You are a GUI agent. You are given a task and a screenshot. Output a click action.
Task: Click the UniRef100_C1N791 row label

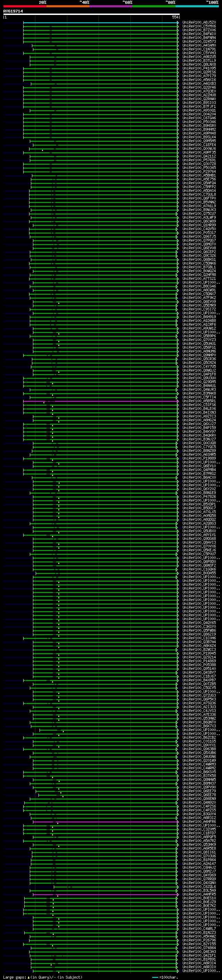199,49
